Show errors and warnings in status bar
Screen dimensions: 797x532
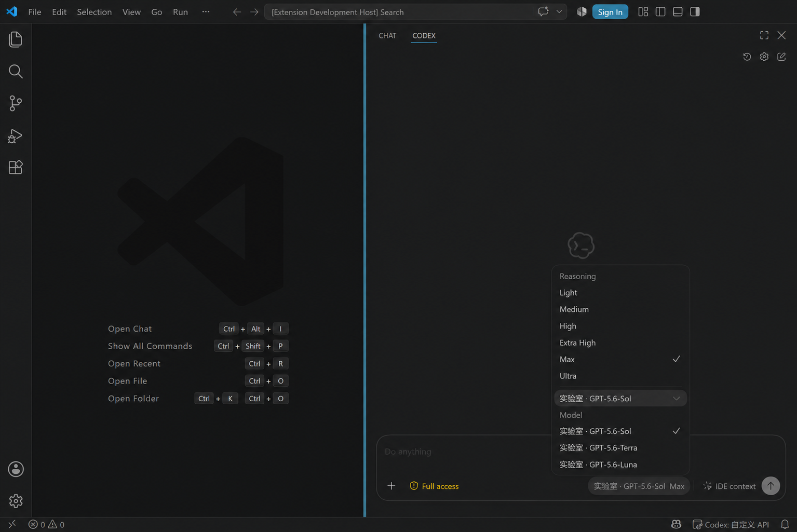pyautogui.click(x=46, y=524)
